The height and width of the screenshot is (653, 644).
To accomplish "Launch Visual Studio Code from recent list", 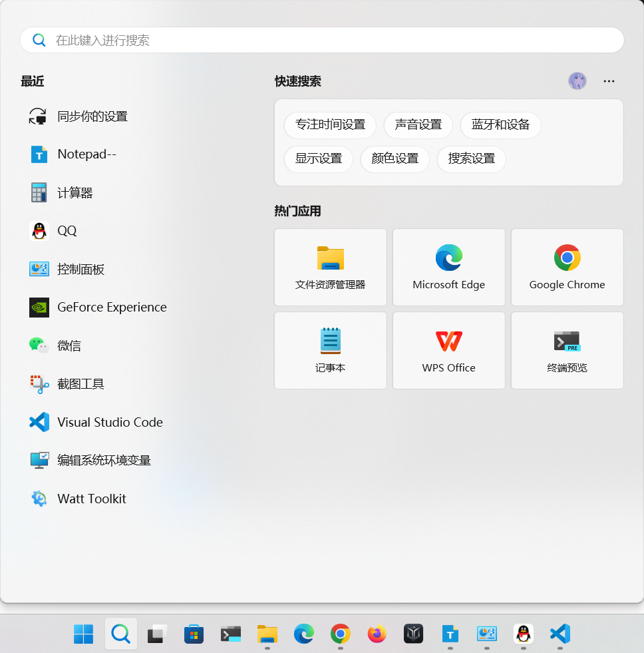I will [x=109, y=422].
